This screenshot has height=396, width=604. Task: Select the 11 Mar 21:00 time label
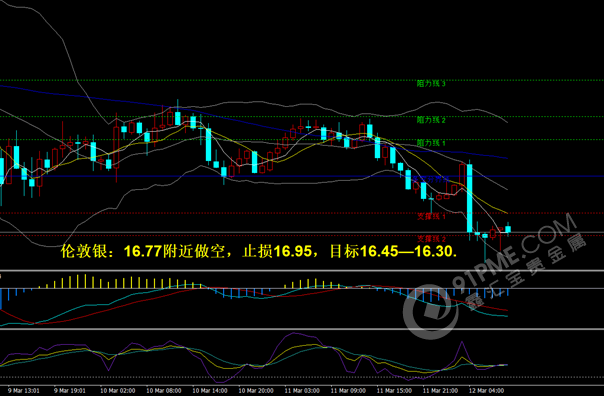click(x=441, y=391)
